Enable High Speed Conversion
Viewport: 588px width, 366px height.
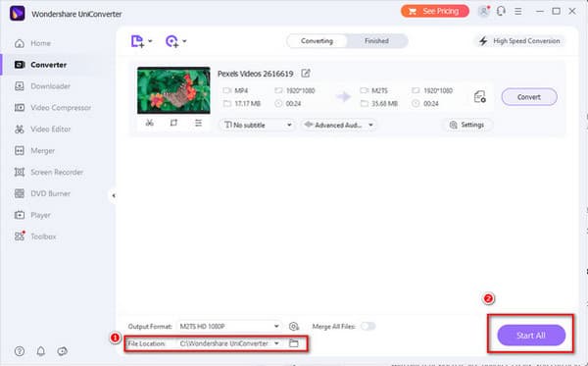[519, 41]
